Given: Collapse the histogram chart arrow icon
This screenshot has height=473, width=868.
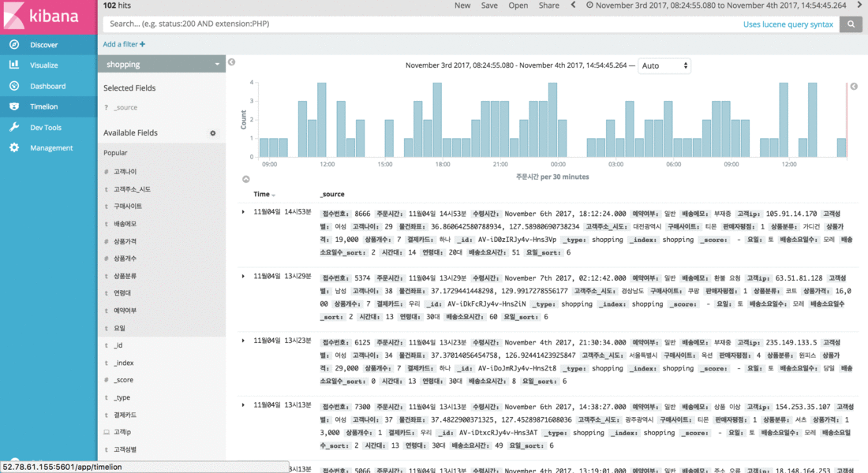Looking at the screenshot, I should 245,179.
